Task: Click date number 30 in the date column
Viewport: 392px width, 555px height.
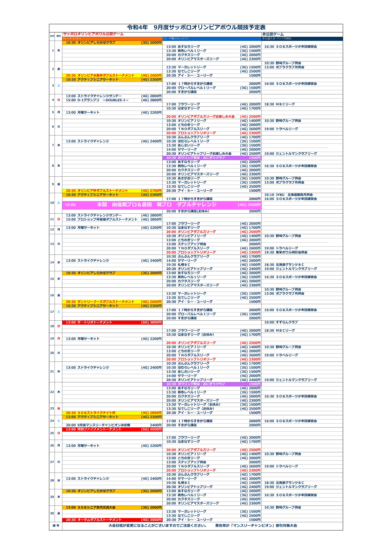Action: [x=52, y=513]
